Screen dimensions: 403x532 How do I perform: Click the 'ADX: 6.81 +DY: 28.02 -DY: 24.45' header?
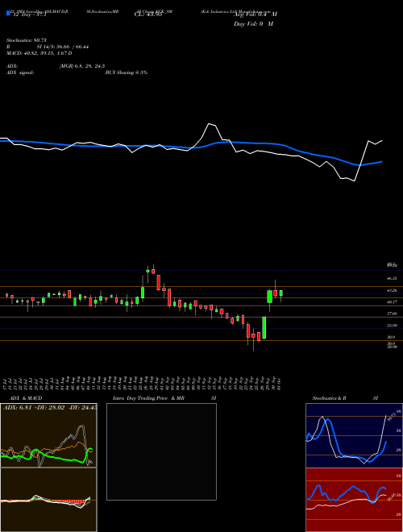[x=49, y=408]
